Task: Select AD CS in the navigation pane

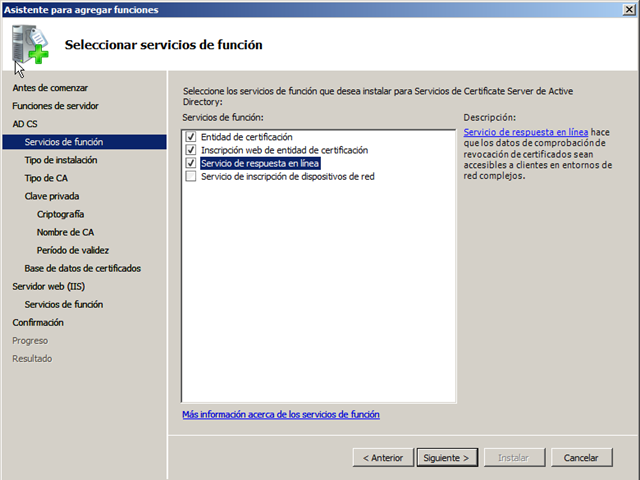Action: (24, 124)
